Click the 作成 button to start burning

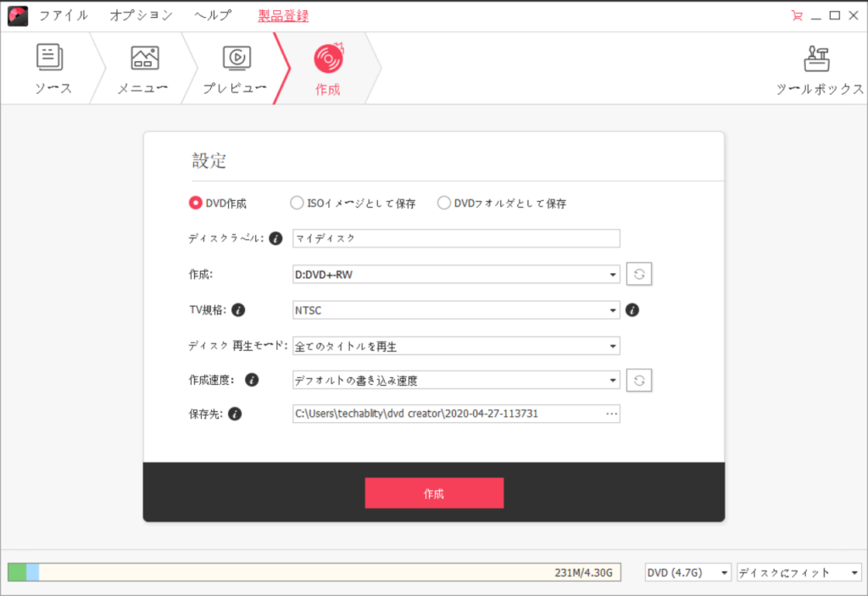coord(434,493)
